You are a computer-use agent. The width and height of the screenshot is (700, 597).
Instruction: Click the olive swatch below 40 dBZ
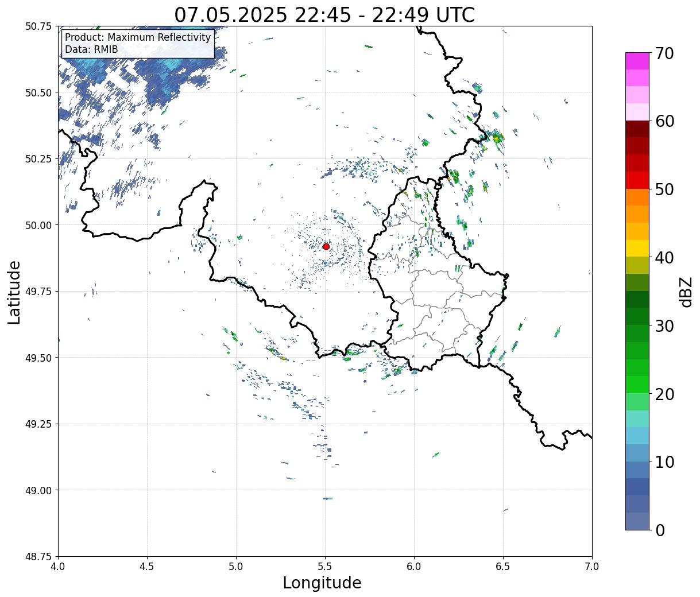point(637,265)
